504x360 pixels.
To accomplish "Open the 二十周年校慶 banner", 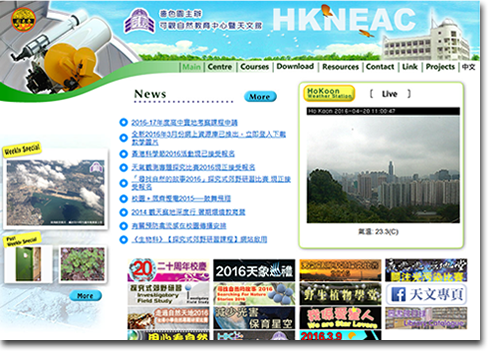I will pyautogui.click(x=168, y=270).
